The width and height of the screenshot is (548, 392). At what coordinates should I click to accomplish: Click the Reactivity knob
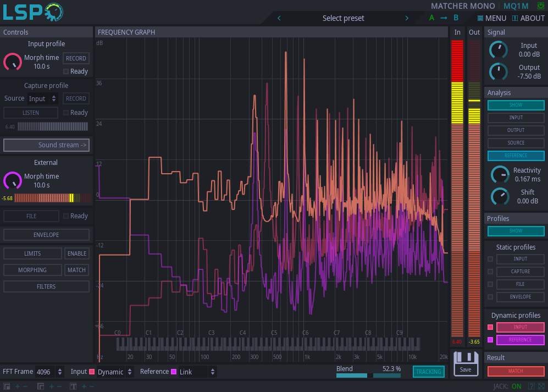500,174
